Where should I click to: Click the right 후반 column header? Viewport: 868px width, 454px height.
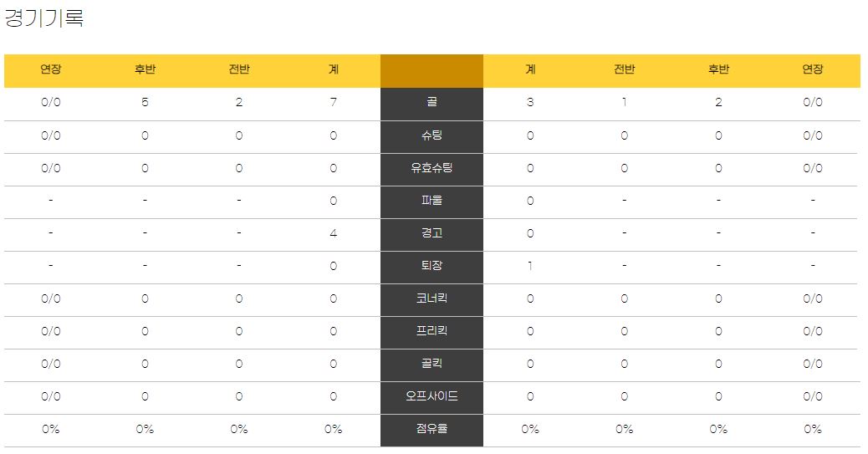click(718, 69)
